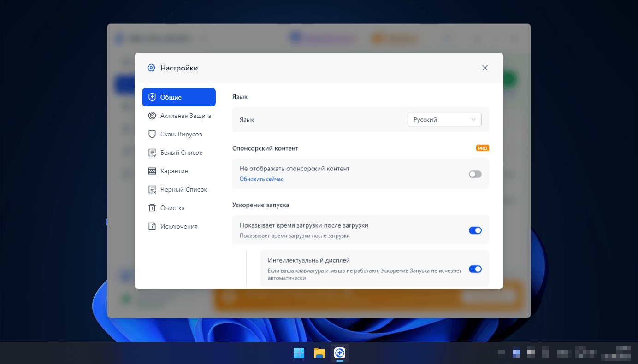This screenshot has height=364, width=638.
Task: Open Windows Start menu on taskbar
Action: pyautogui.click(x=299, y=353)
